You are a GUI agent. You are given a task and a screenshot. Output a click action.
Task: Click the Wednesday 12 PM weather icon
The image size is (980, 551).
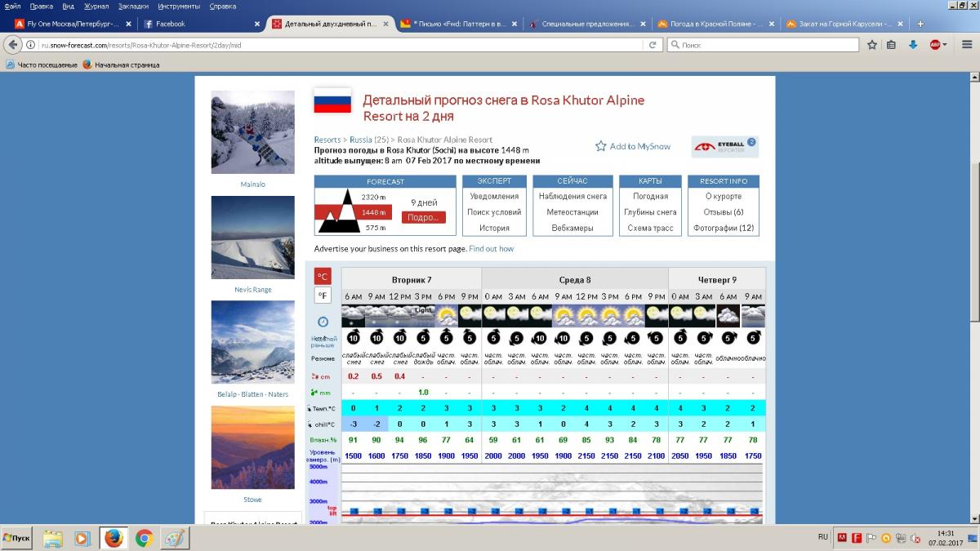(x=586, y=315)
